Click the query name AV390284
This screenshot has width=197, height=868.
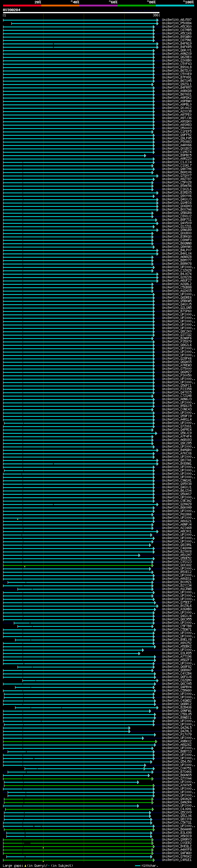click(x=11, y=10)
